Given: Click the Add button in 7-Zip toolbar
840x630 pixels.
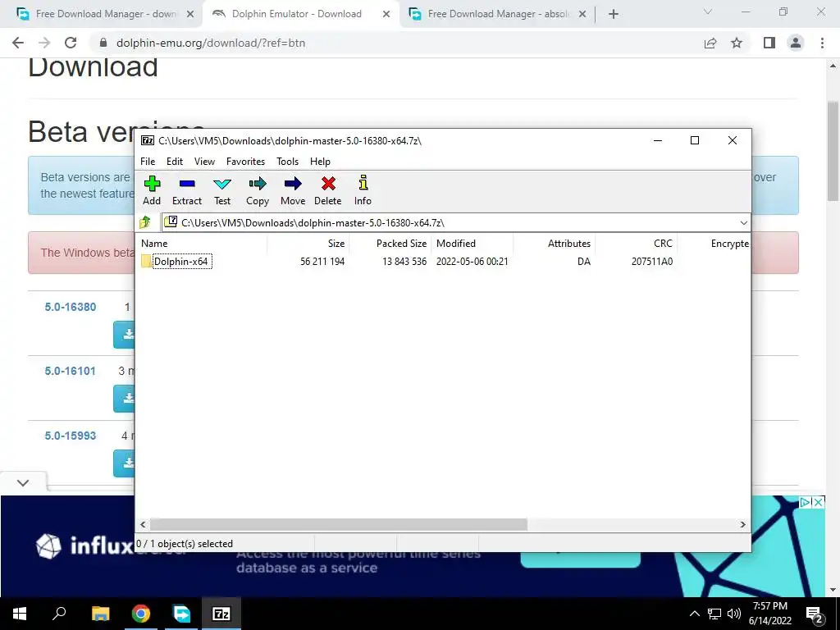Looking at the screenshot, I should click(x=152, y=190).
